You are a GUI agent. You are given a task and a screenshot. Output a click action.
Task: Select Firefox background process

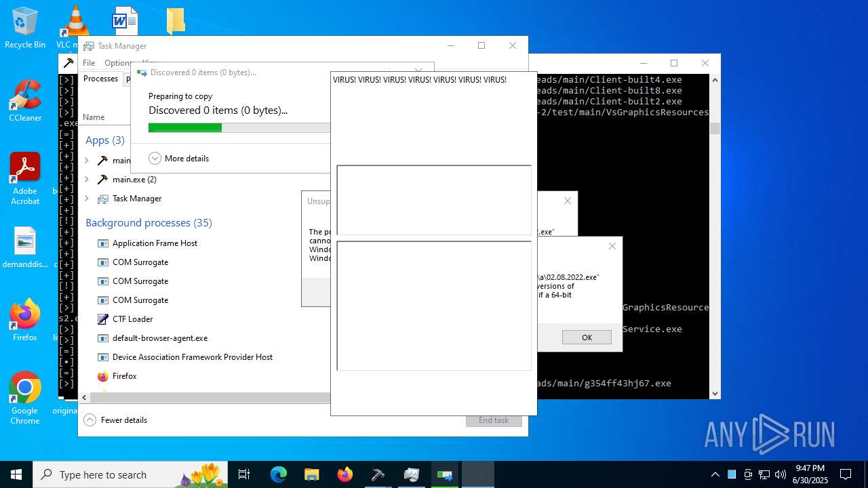point(124,376)
